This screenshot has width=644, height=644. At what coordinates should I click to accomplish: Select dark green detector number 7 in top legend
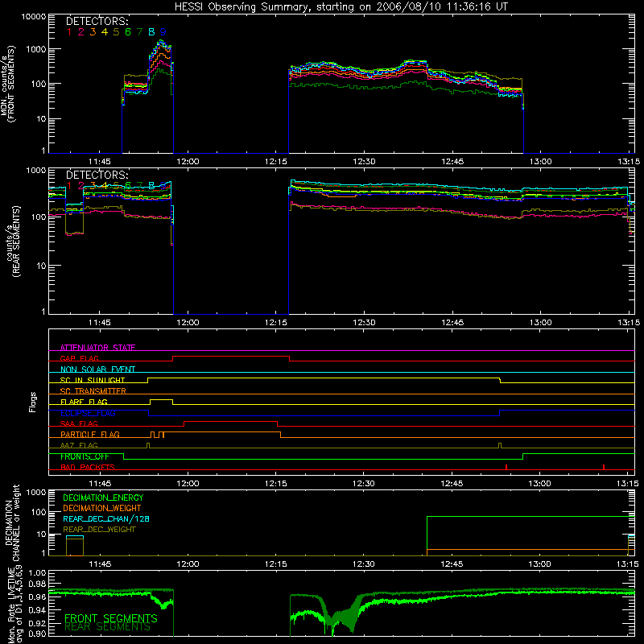point(139,31)
